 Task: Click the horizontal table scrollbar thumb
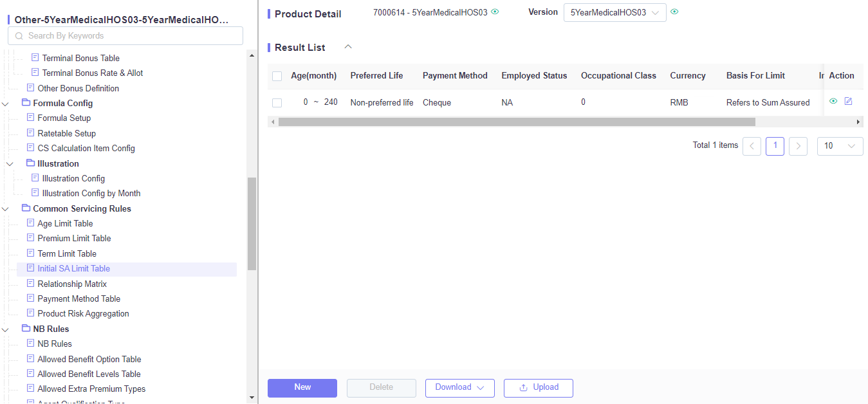pyautogui.click(x=517, y=122)
